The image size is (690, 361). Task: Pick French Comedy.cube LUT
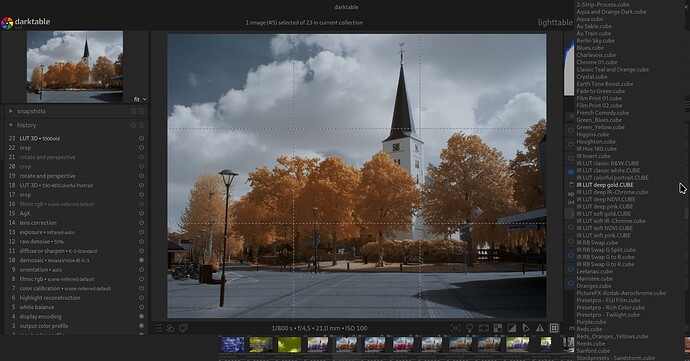[602, 113]
